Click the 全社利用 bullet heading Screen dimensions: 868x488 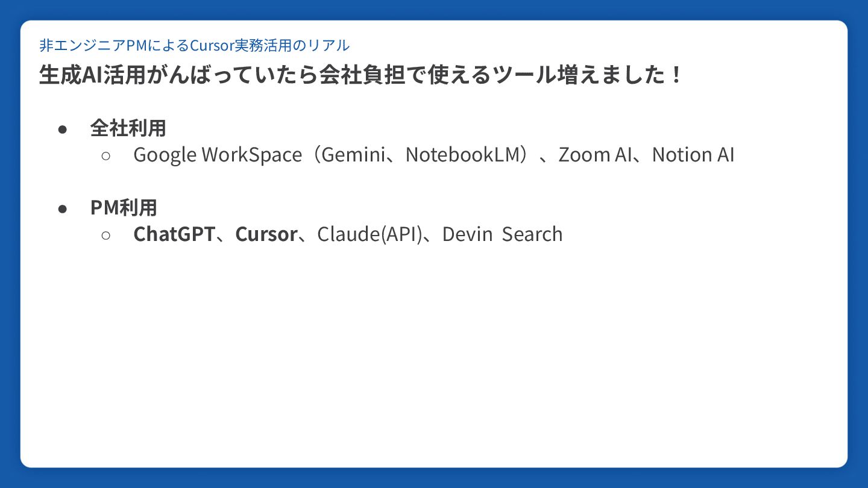coord(128,128)
